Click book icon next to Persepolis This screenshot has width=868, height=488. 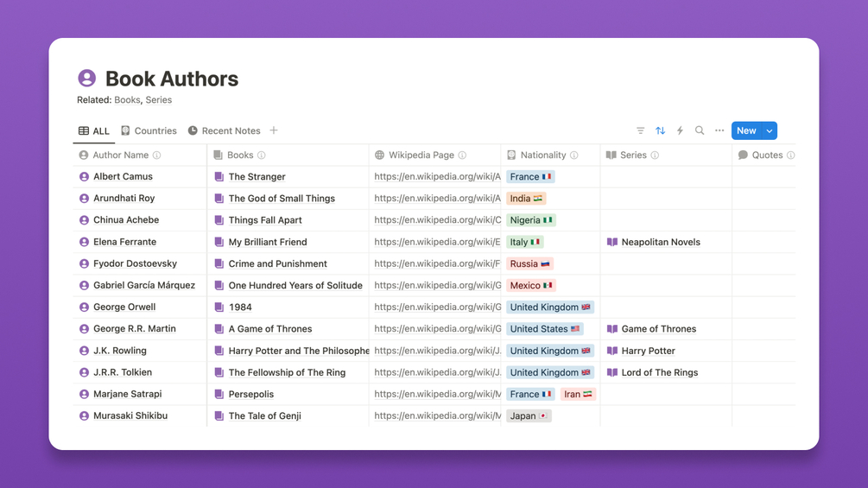[219, 394]
